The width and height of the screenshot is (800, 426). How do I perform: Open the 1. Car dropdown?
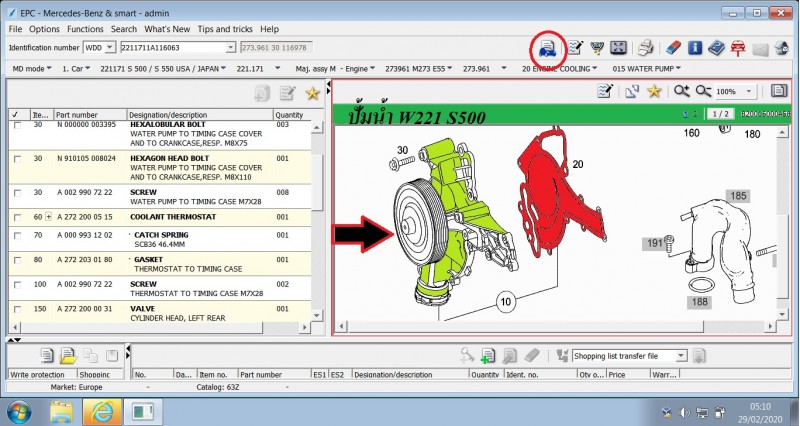point(76,68)
